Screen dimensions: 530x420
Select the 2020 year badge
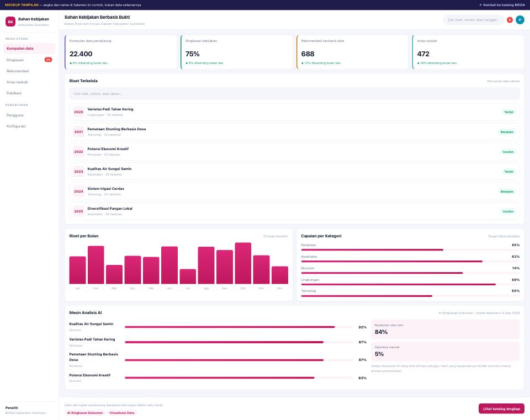click(78, 112)
